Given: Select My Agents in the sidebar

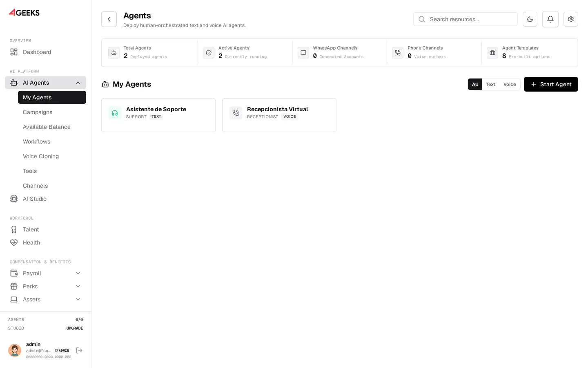Looking at the screenshot, I should point(52,97).
